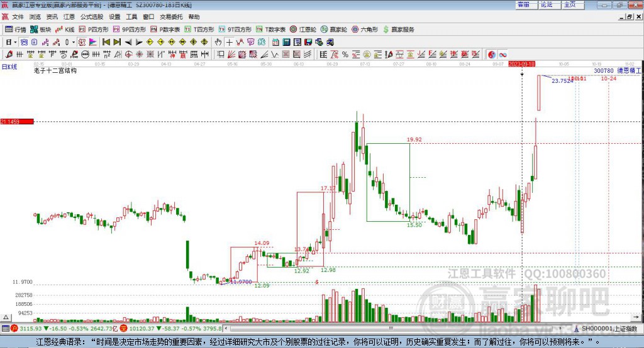Image resolution: width=644 pixels, height=348 pixels.
Task: Toggle the red 权 adjustment icon
Action: (82, 42)
